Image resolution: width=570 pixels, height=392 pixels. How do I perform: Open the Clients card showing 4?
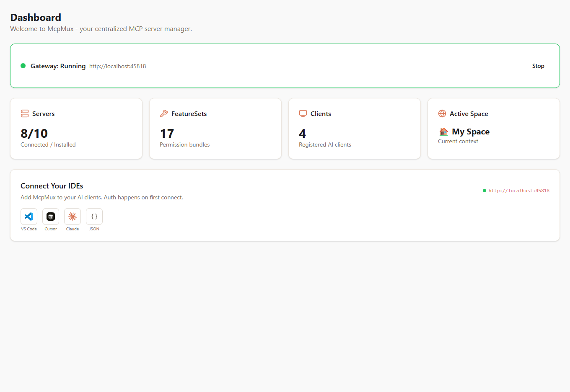point(355,129)
